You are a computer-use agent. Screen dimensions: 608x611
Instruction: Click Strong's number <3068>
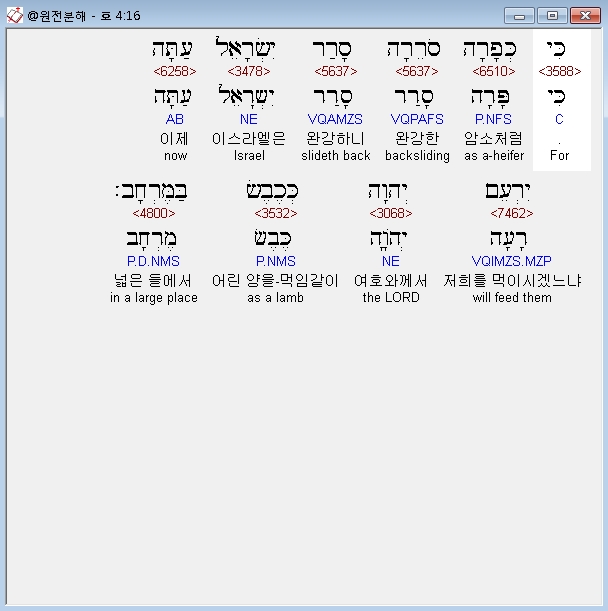tap(391, 213)
